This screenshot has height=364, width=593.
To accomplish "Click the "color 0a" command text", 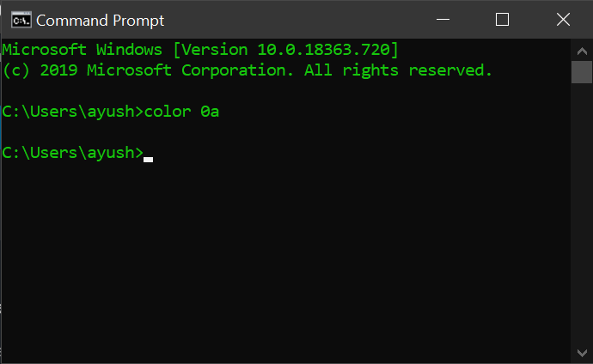I will point(181,112).
